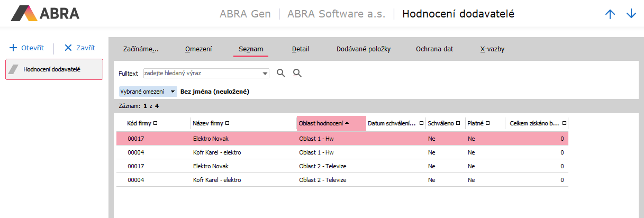Image resolution: width=644 pixels, height=218 pixels.
Task: Toggle the square marker in Schváleno header
Action: [x=457, y=123]
